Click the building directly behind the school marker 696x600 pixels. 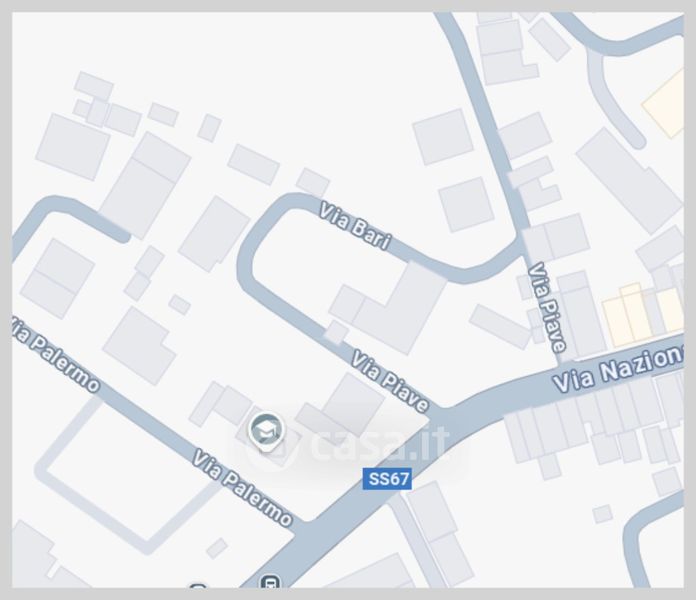268,437
